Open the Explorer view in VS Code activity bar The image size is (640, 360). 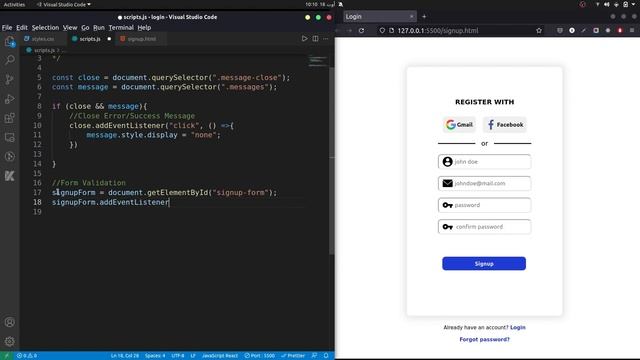[x=9, y=41]
